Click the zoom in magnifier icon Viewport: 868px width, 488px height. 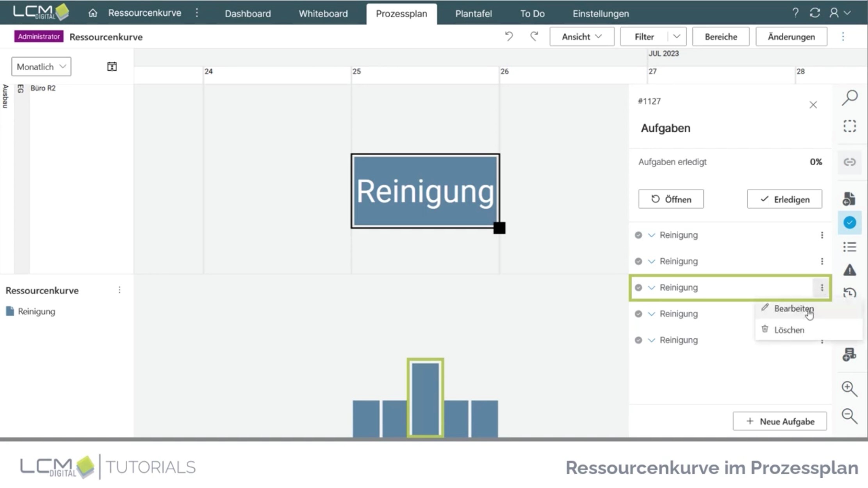pos(849,388)
